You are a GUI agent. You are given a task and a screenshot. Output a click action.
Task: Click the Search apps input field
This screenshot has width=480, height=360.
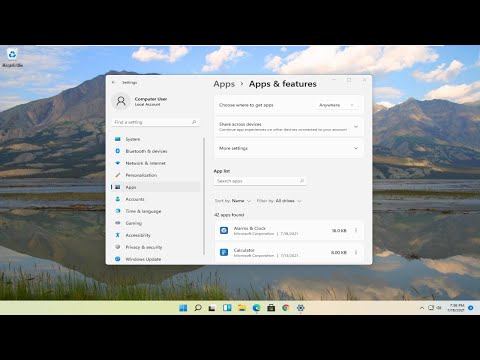[260, 181]
